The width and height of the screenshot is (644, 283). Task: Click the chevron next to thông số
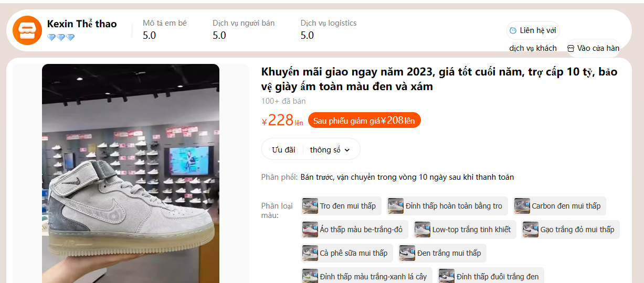[x=346, y=150]
